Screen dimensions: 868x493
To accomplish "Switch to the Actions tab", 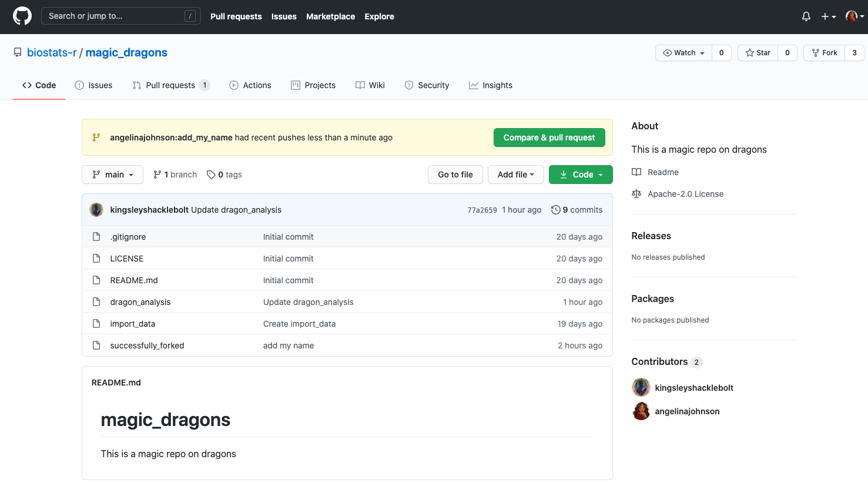I will coord(250,85).
